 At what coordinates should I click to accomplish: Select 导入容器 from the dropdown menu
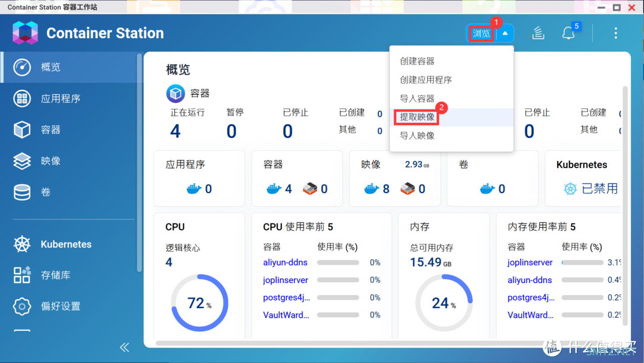tap(451, 98)
